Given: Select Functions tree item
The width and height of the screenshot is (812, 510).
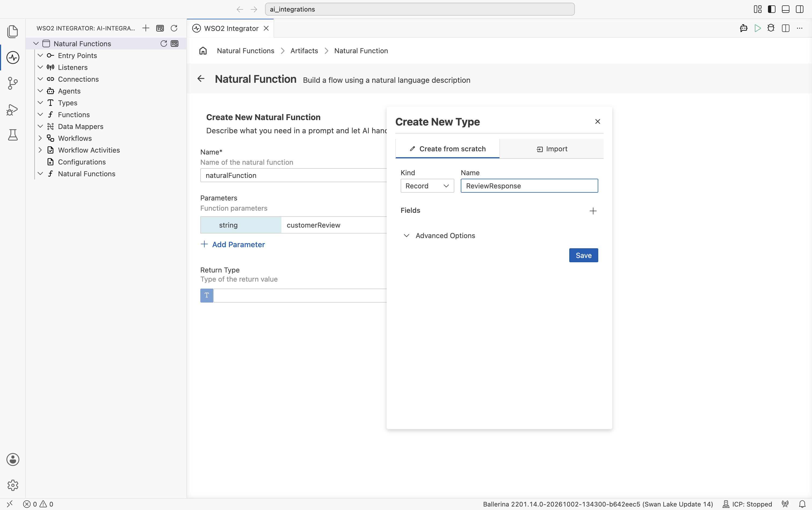Looking at the screenshot, I should pos(74,114).
